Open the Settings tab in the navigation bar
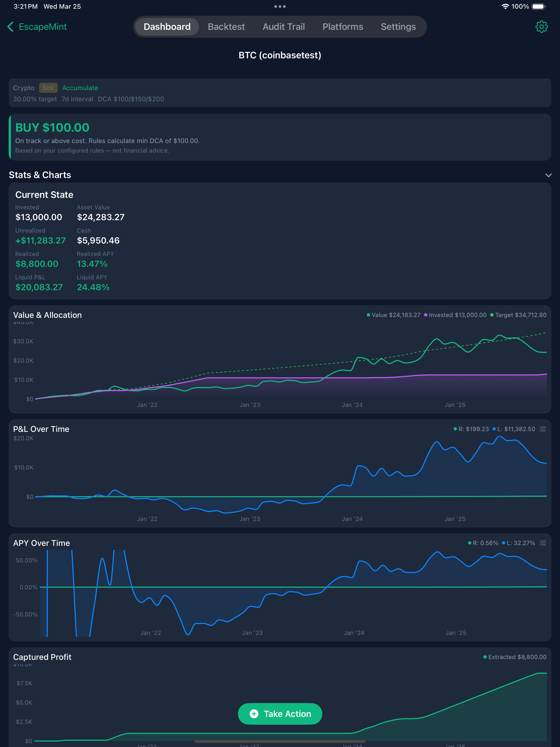 tap(398, 26)
